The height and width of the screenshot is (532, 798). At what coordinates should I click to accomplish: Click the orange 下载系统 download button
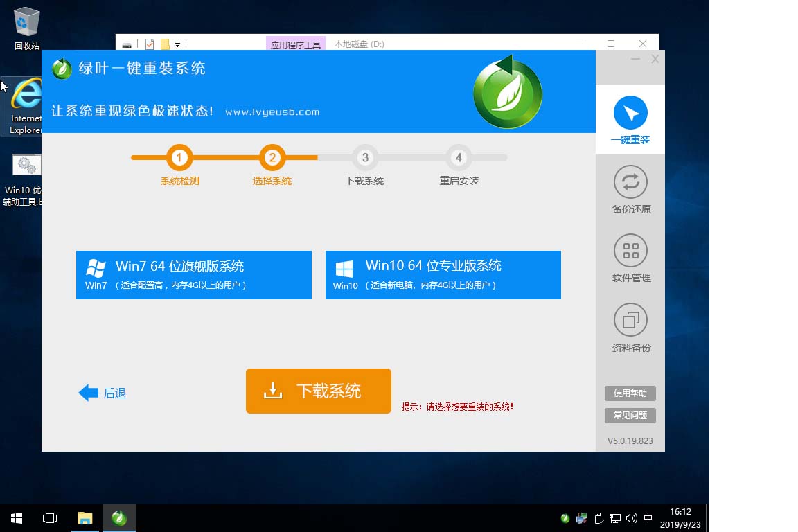[x=319, y=391]
